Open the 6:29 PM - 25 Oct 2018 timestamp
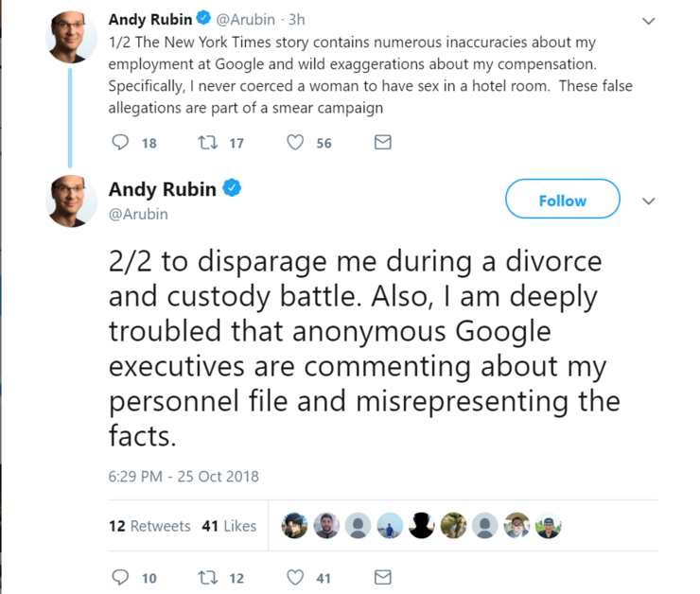 point(184,477)
